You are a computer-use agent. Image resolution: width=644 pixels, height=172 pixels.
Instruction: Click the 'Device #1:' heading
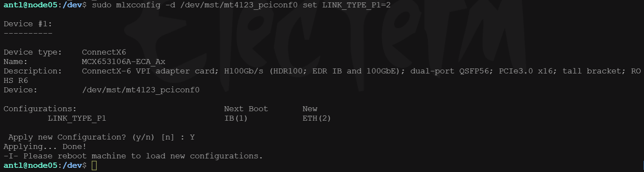click(x=28, y=24)
